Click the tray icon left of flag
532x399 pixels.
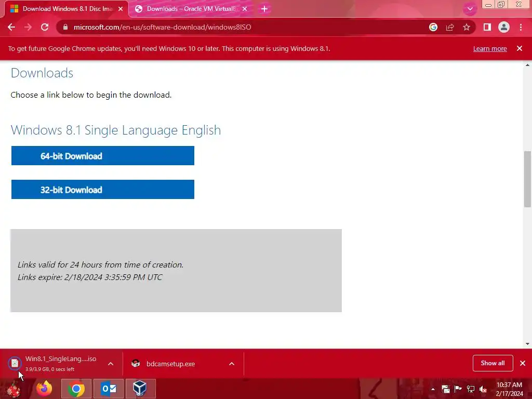click(x=445, y=389)
